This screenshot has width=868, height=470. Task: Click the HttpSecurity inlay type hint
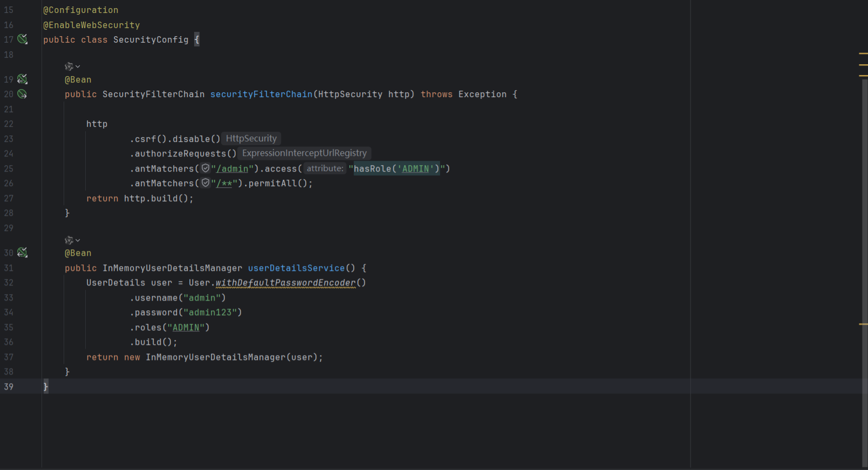coord(251,139)
